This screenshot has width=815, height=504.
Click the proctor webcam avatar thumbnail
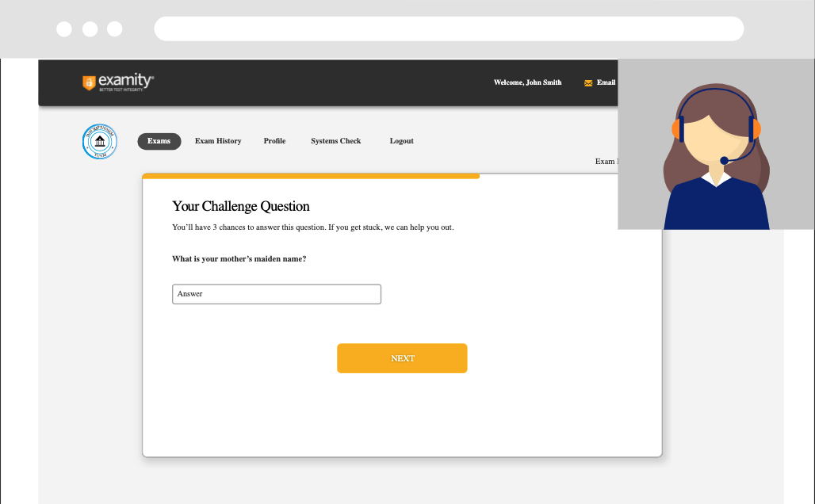[714, 144]
